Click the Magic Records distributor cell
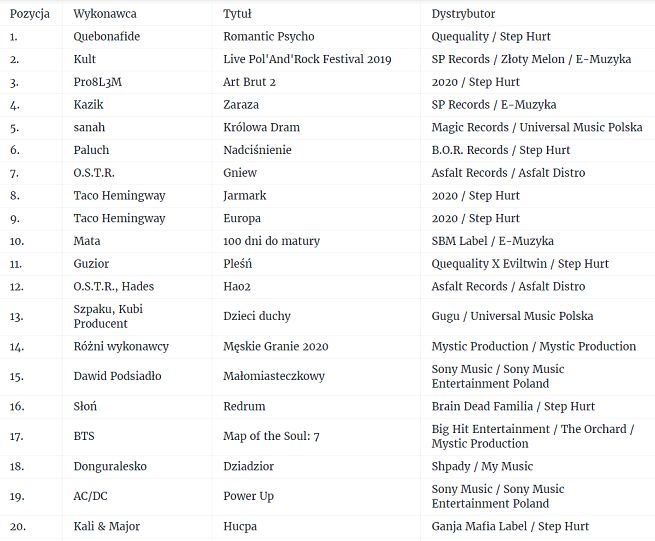 [x=536, y=127]
